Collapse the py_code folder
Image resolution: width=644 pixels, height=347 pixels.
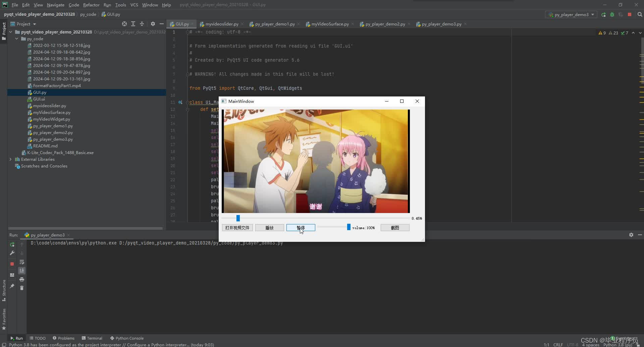pyautogui.click(x=16, y=39)
